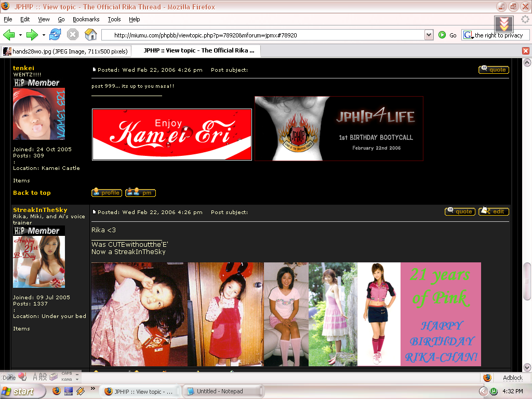
Task: Click the Back to top link
Action: (32, 193)
